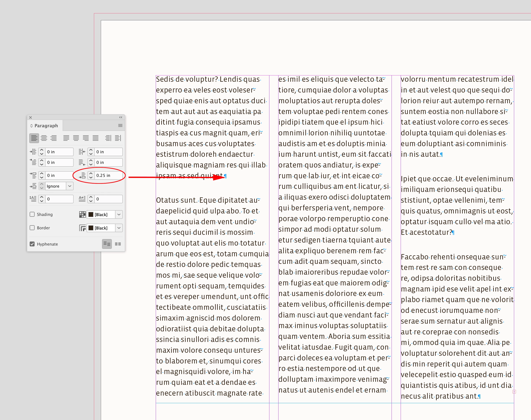Choose Align Right paragraph alignment

point(54,138)
